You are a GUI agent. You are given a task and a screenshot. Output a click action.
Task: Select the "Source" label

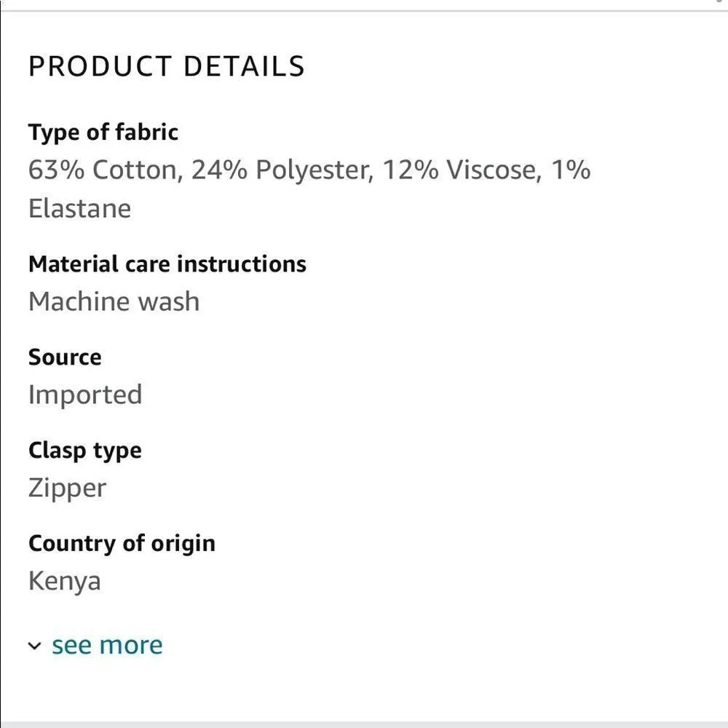(65, 357)
